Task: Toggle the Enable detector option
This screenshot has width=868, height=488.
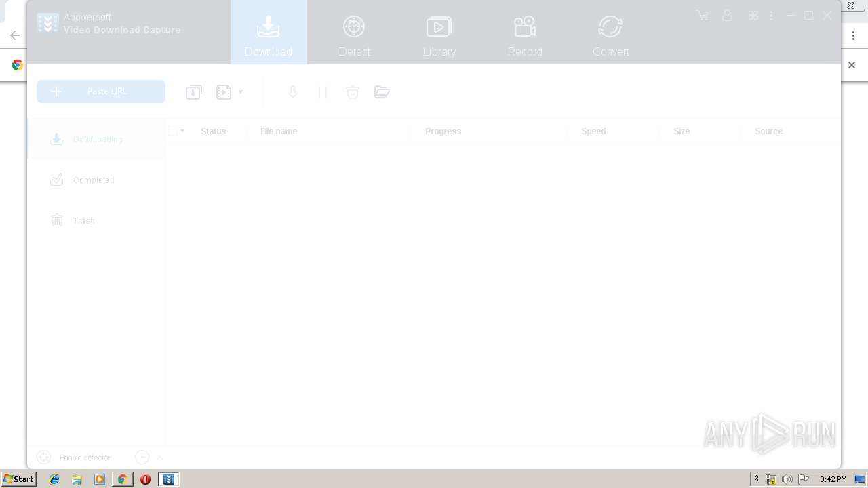Action: point(74,457)
